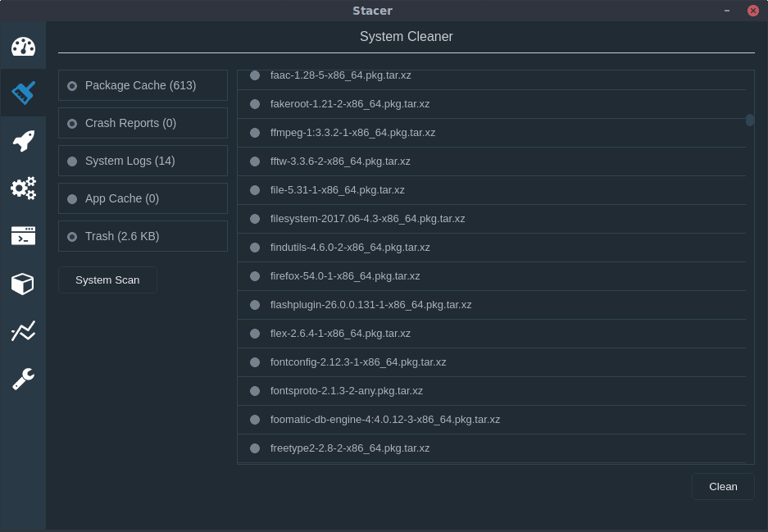
Task: Select the System Cleaner broom icon
Action: pyautogui.click(x=23, y=93)
